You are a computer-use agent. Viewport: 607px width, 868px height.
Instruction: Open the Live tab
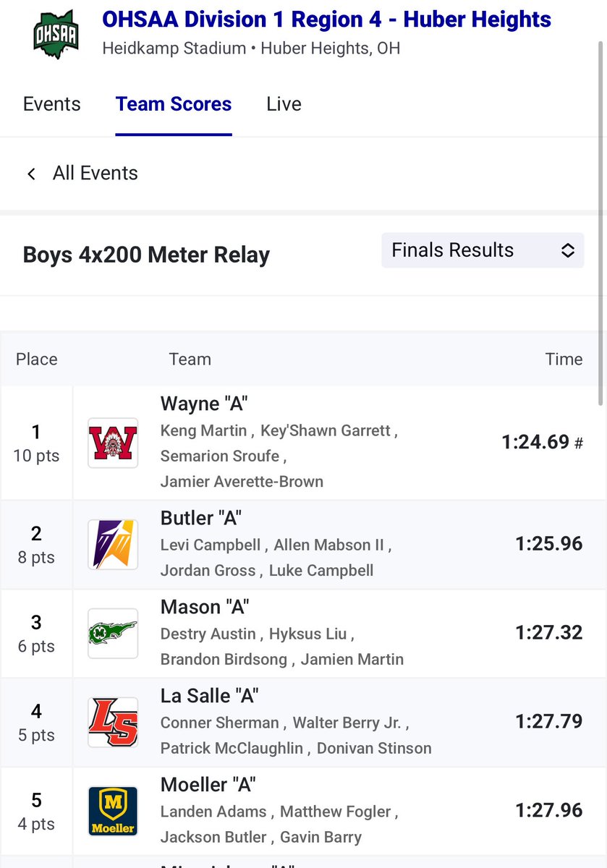pos(284,104)
